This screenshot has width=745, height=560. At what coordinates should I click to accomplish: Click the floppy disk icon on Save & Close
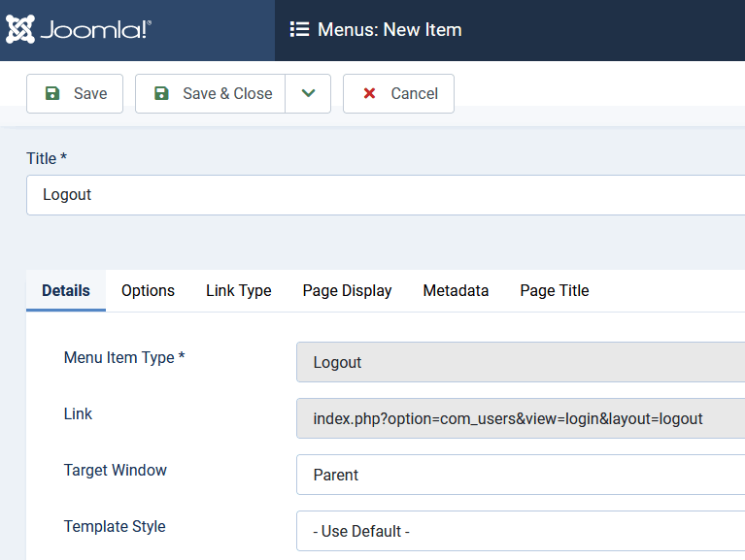coord(161,93)
